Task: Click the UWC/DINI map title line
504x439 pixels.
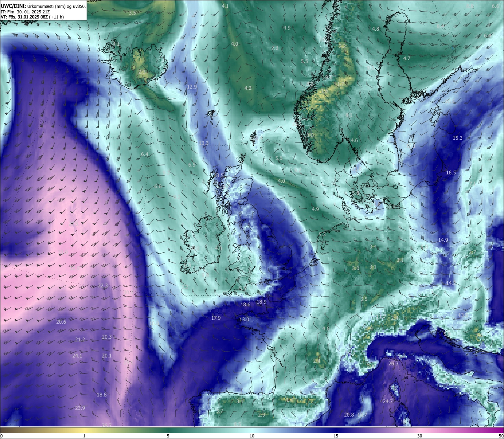Action: 43,6
